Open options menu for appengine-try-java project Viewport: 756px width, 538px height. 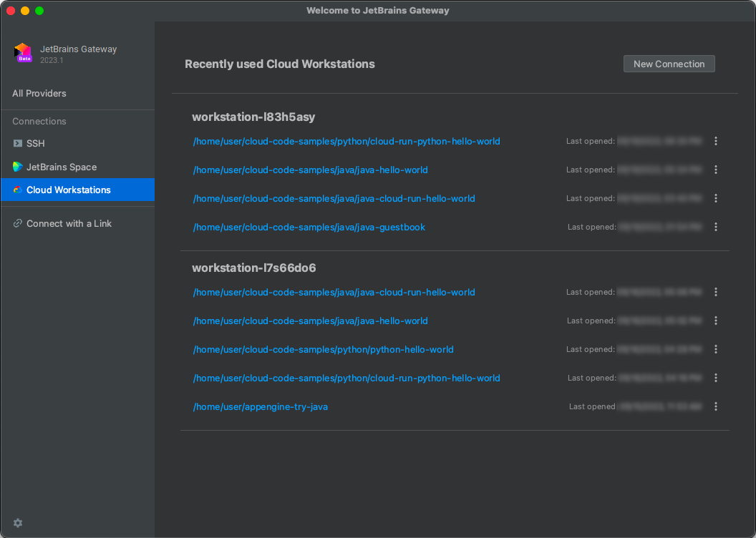tap(715, 406)
